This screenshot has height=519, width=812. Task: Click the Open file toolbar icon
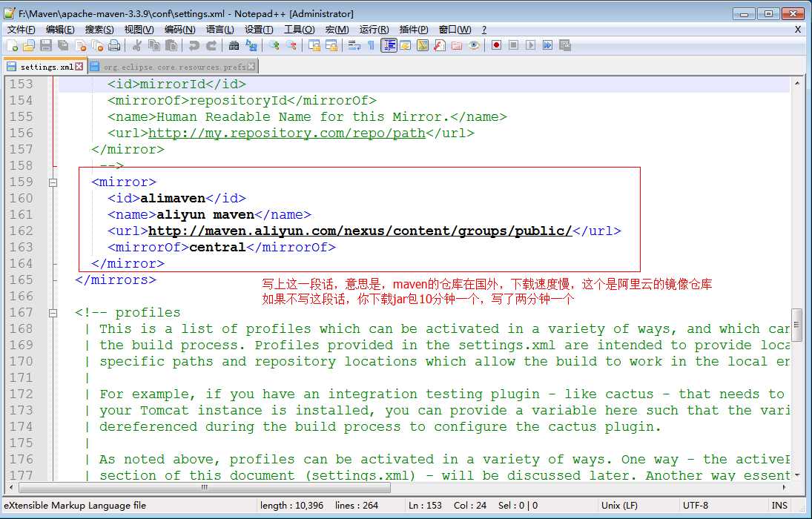29,45
